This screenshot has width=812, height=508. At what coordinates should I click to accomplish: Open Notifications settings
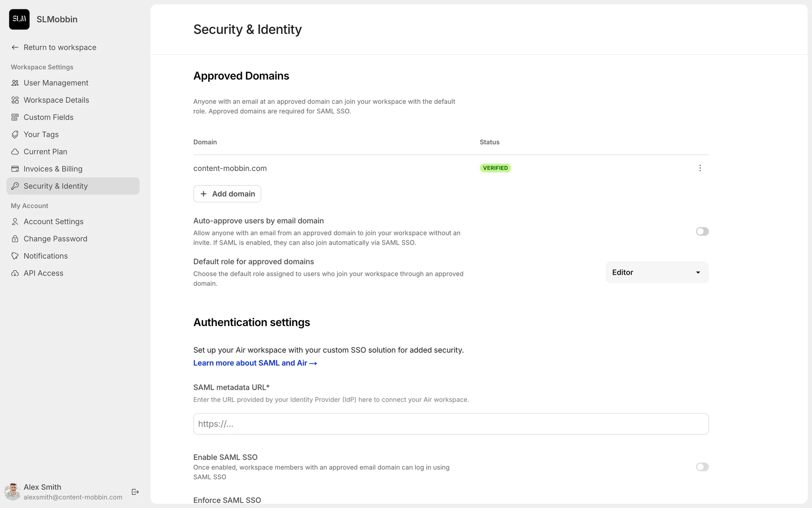[46, 256]
